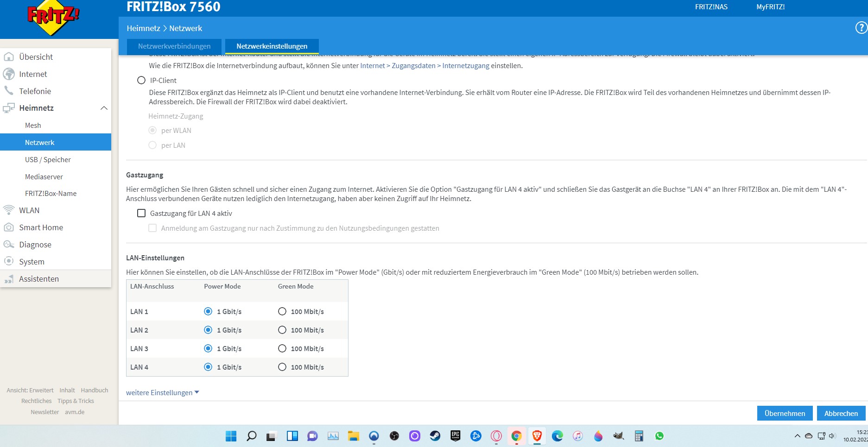Open Widgets panel in taskbar

pyautogui.click(x=292, y=436)
